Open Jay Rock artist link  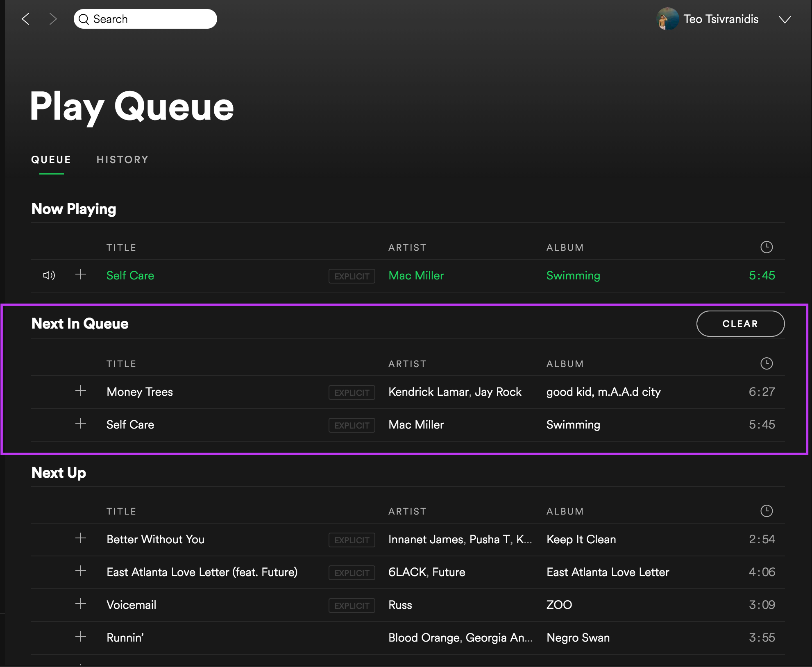tap(498, 392)
